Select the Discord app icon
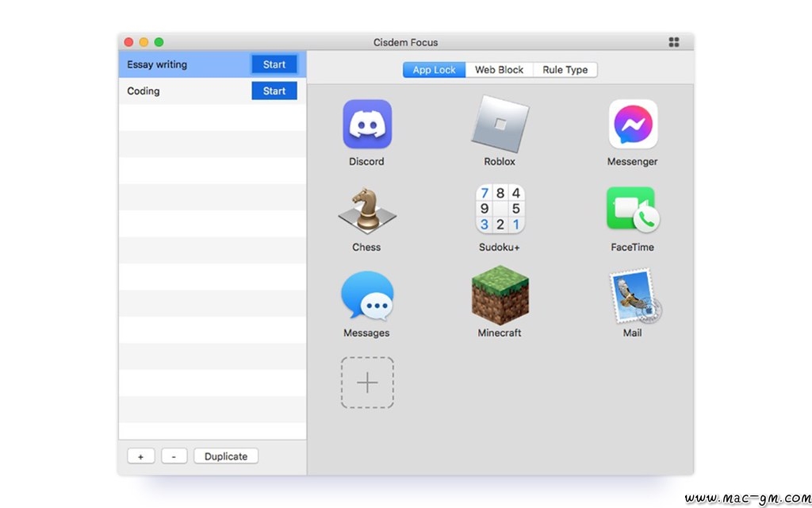812x508 pixels. point(367,124)
